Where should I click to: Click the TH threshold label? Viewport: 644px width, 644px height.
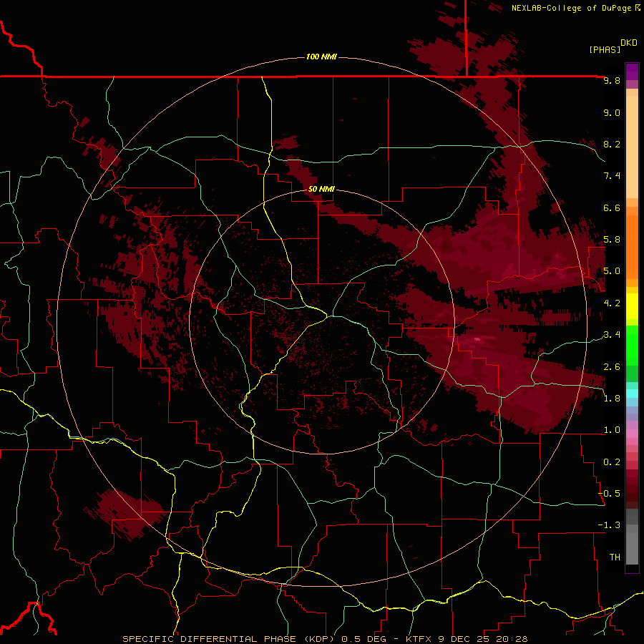click(x=615, y=557)
